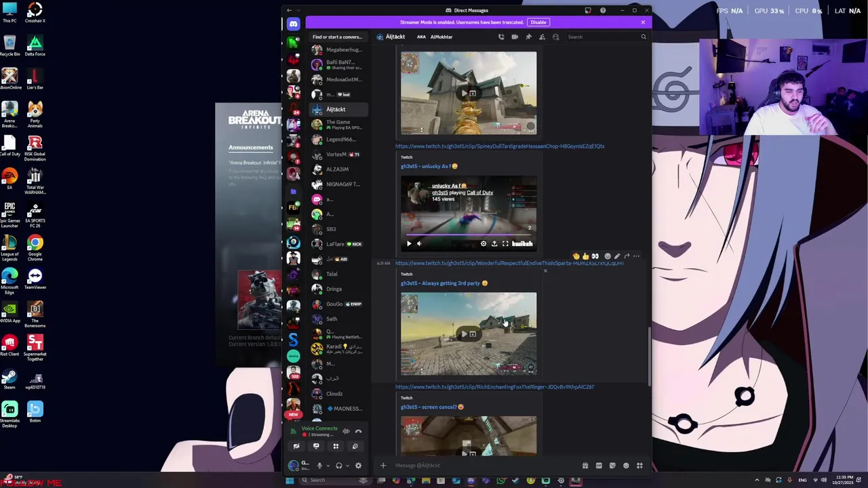Mute the microphone in Discord user panel
This screenshot has width=868, height=488.
319,466
